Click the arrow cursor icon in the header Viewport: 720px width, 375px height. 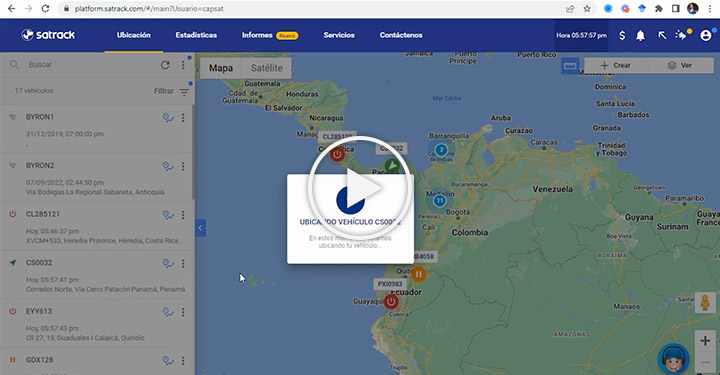click(x=662, y=35)
